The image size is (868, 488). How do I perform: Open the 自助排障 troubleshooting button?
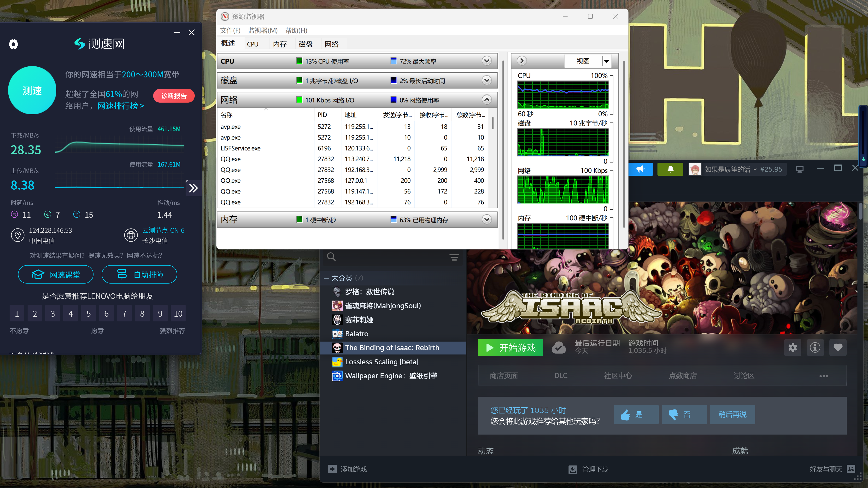(x=140, y=274)
